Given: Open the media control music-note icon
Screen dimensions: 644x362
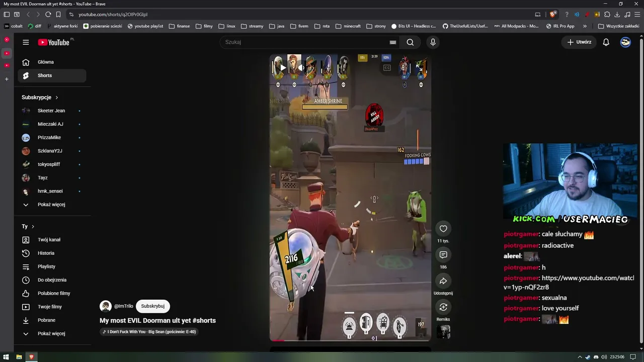Looking at the screenshot, I should (627, 15).
